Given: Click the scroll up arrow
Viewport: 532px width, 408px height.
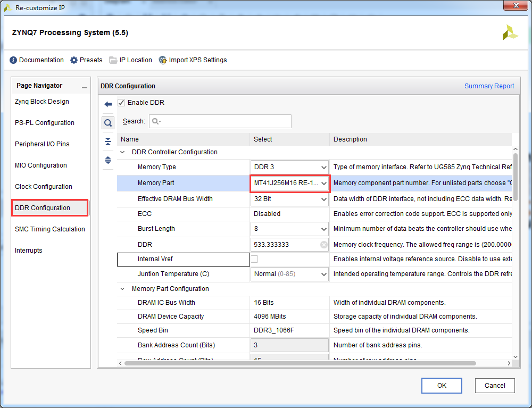Looking at the screenshot, I should (516, 149).
